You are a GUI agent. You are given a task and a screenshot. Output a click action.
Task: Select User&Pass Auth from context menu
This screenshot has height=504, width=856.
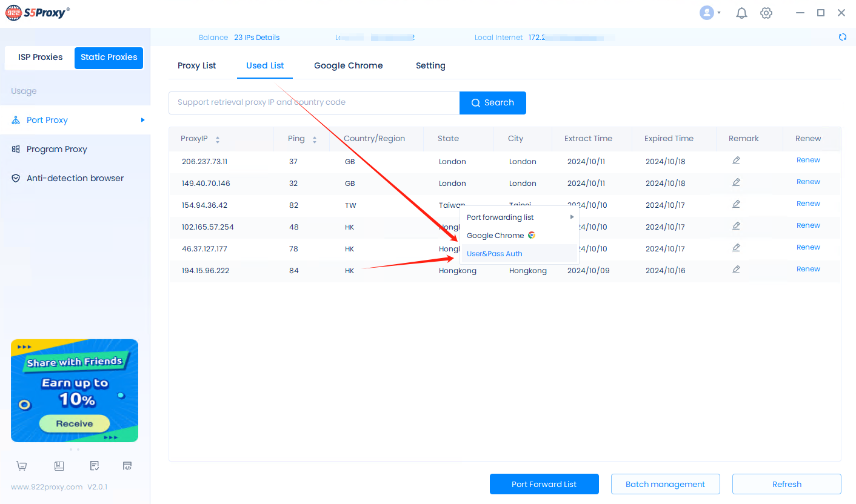click(x=495, y=254)
